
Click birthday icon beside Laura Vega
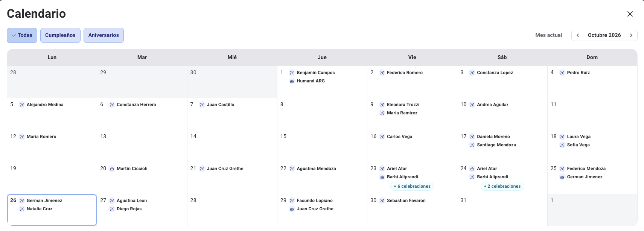[562, 137]
